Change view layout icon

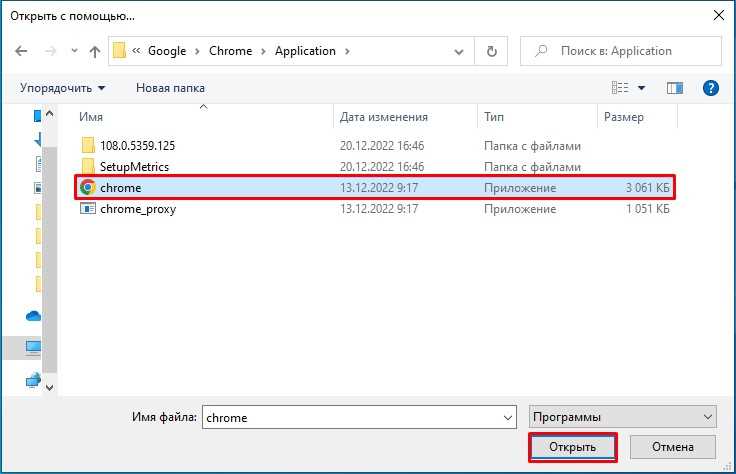(620, 88)
